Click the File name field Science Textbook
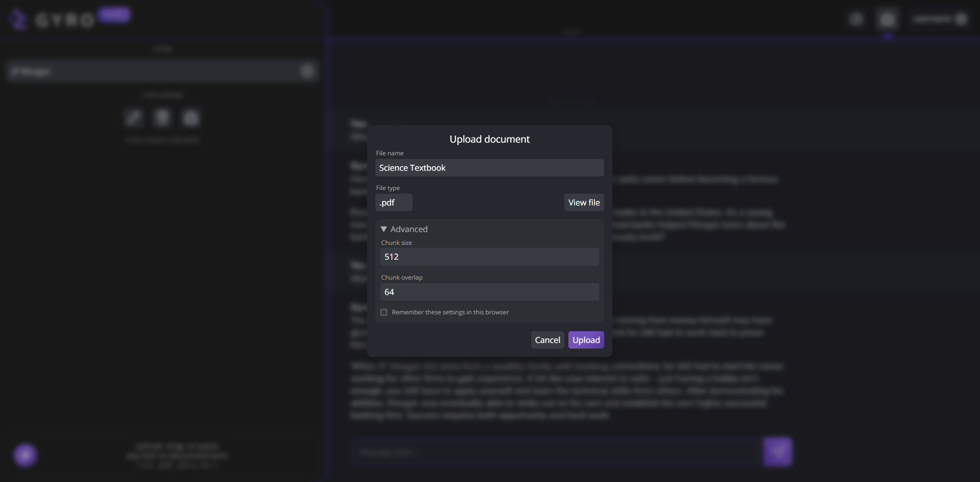This screenshot has width=980, height=482. tap(489, 168)
